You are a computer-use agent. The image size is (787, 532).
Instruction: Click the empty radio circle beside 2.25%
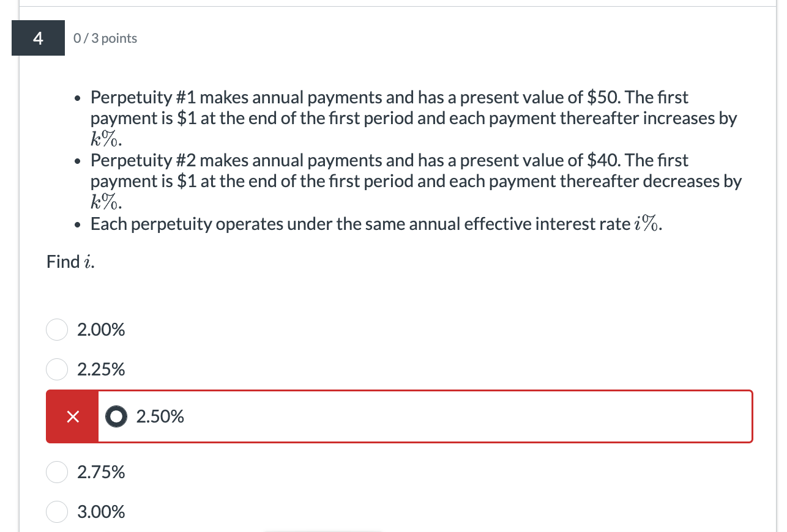[56, 369]
